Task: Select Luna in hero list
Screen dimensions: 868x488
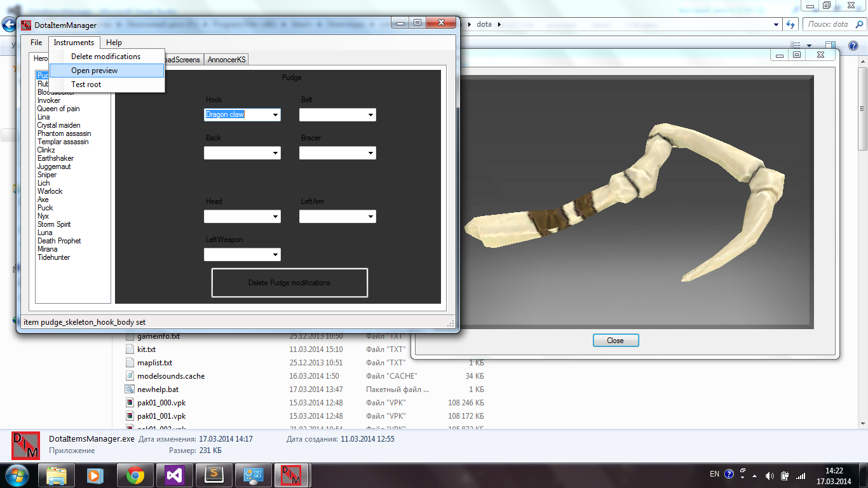Action: (x=44, y=233)
